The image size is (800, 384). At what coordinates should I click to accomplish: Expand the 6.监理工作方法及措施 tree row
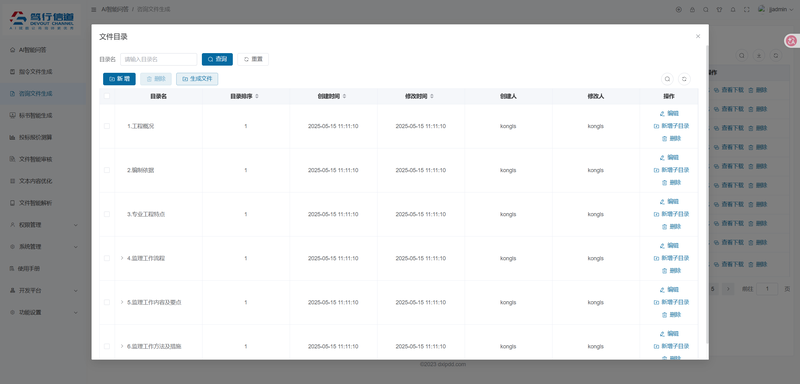pos(122,346)
